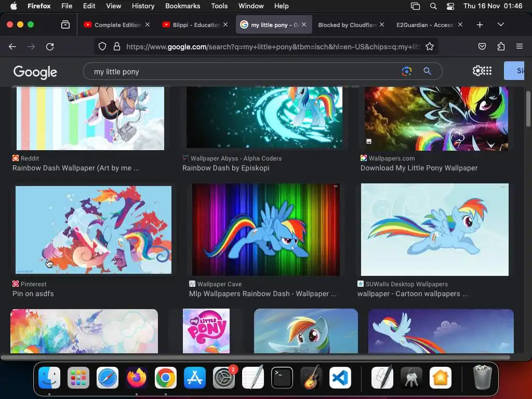Image resolution: width=532 pixels, height=399 pixels.
Task: Open macOS Control Center
Action: (x=450, y=6)
